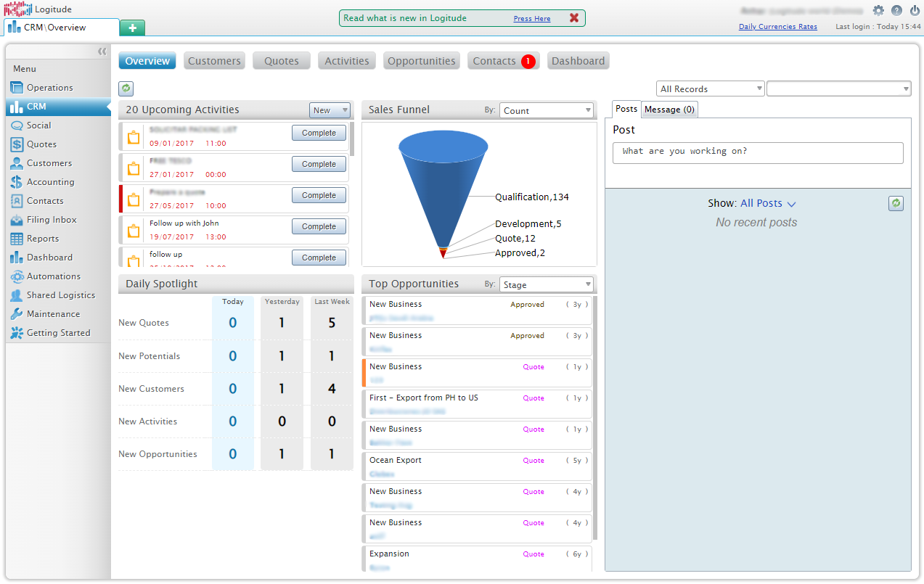Screen dimensions: 924x584
Task: Click Last Week New Customers value 4
Action: click(332, 389)
